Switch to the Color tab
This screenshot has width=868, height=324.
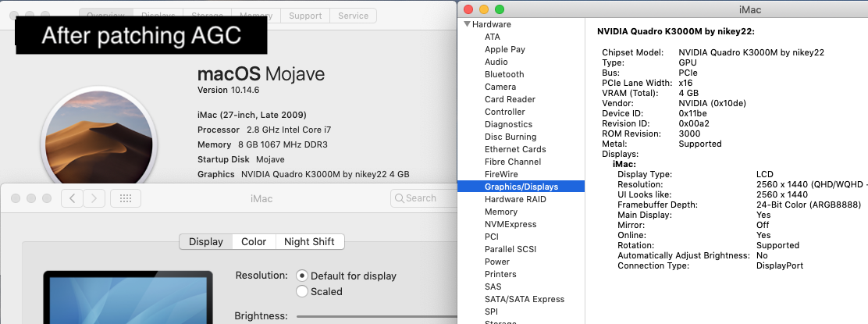[x=254, y=242]
